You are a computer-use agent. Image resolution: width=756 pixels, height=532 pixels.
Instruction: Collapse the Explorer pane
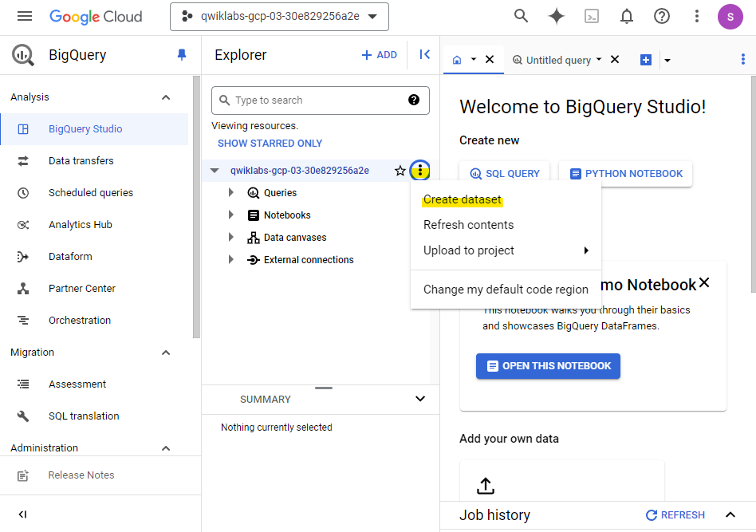point(424,54)
